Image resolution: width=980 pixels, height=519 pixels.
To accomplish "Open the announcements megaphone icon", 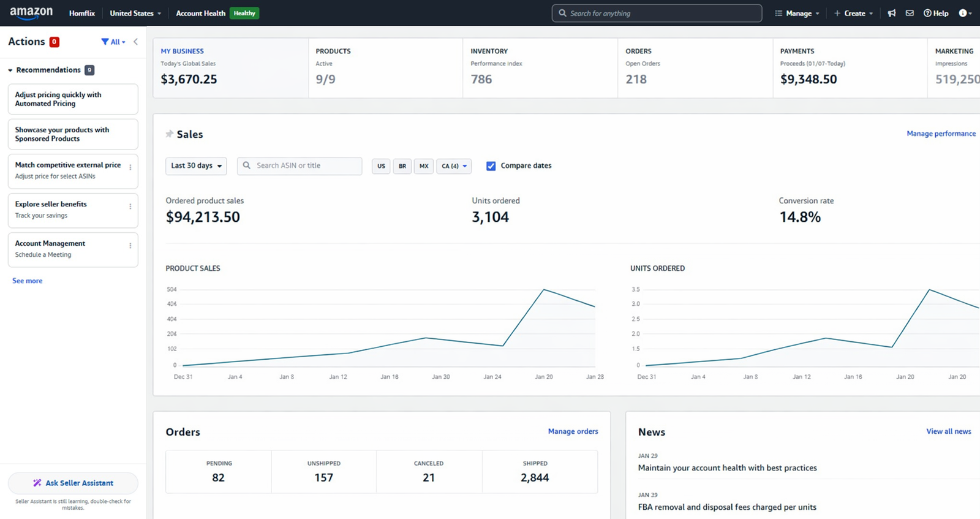I will pyautogui.click(x=892, y=13).
